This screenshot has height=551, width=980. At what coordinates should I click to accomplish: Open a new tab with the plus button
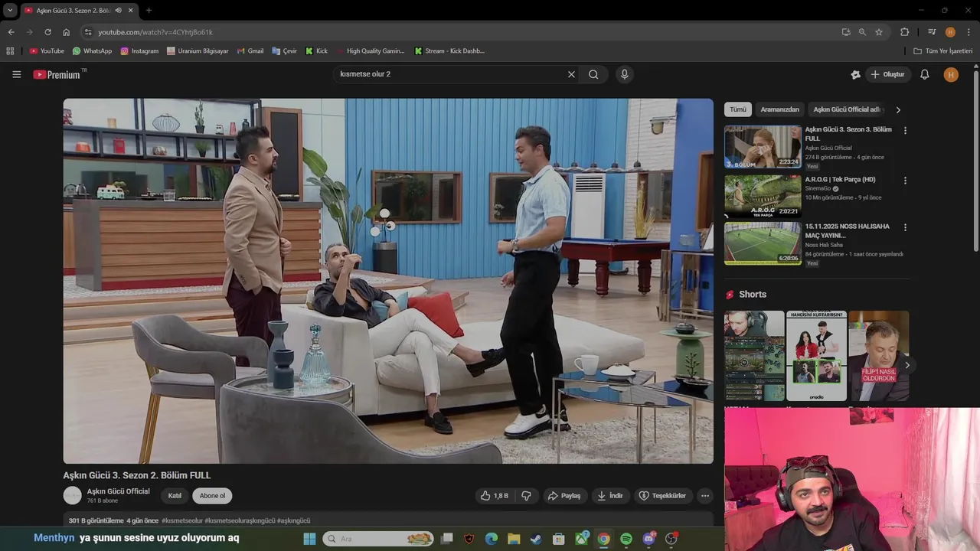pyautogui.click(x=149, y=10)
